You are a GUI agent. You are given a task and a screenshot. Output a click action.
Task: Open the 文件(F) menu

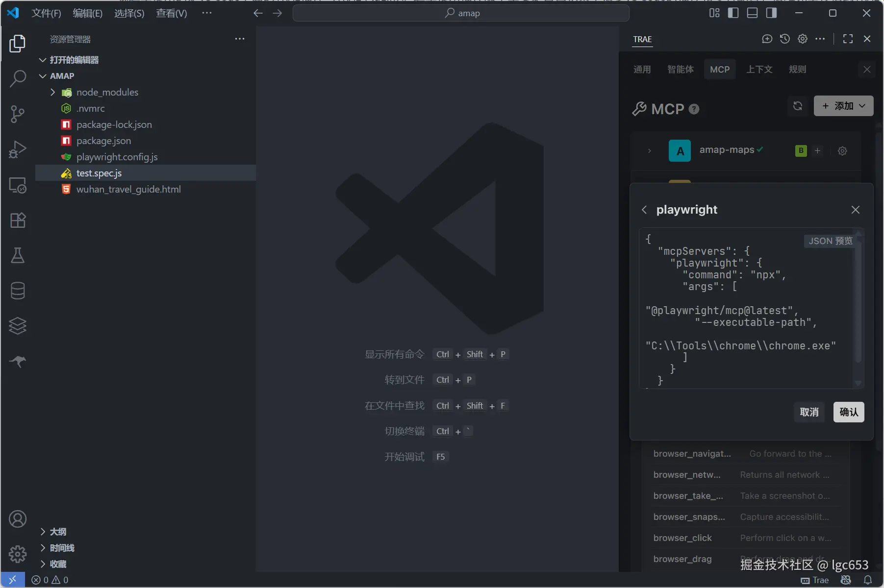pyautogui.click(x=46, y=13)
